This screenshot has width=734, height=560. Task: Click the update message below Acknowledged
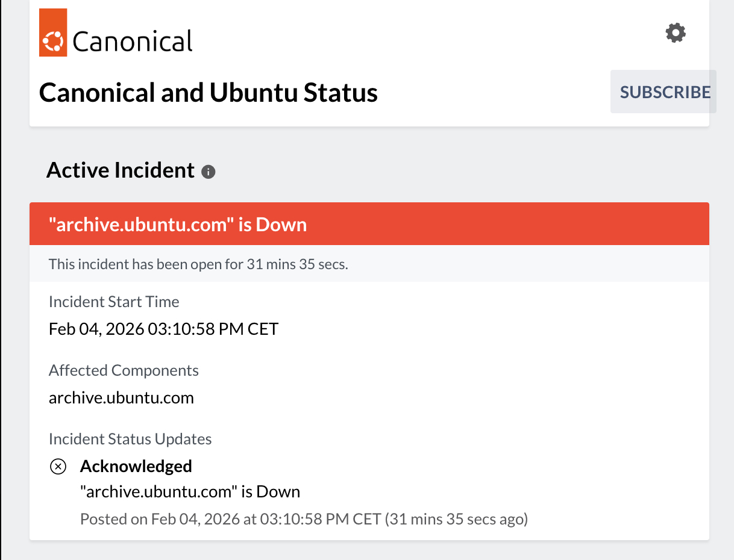tap(190, 491)
